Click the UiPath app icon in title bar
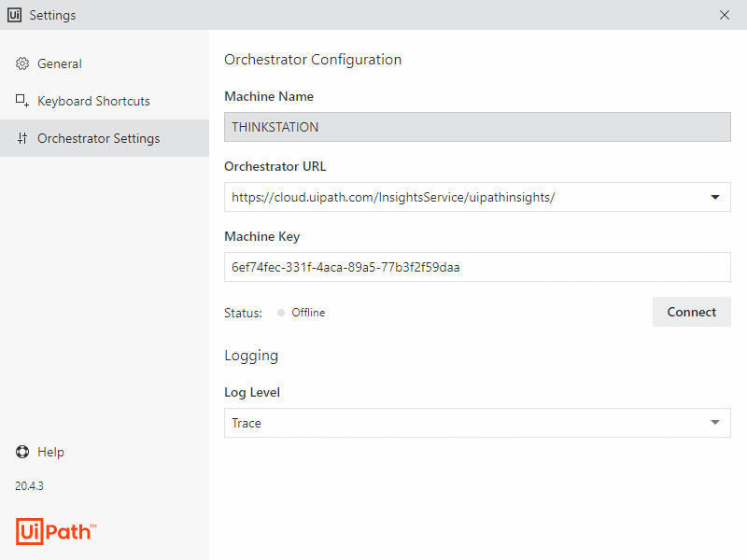Image resolution: width=747 pixels, height=560 pixels. (x=15, y=15)
